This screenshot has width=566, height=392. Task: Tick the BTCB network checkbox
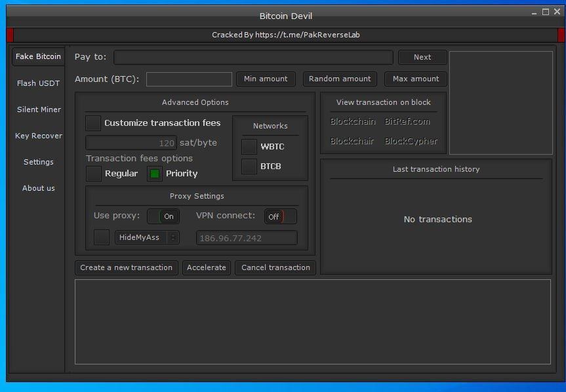click(x=249, y=167)
